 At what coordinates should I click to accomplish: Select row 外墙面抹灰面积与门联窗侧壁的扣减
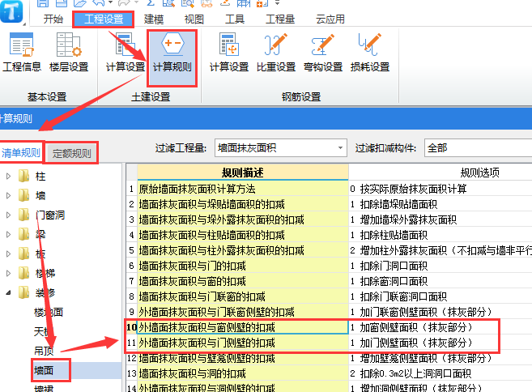(x=243, y=312)
